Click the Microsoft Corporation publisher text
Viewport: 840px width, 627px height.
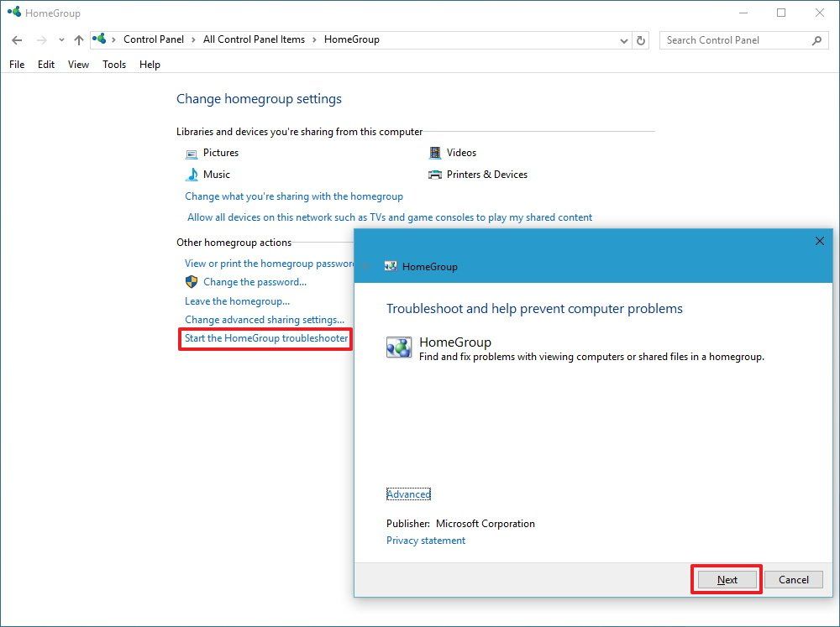(x=486, y=524)
